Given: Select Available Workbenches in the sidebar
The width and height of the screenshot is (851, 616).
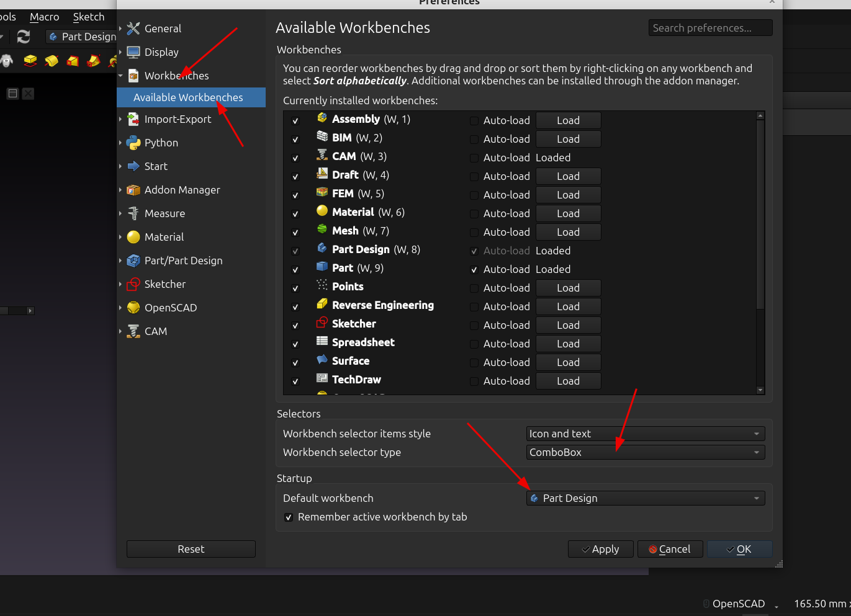Looking at the screenshot, I should [x=191, y=97].
